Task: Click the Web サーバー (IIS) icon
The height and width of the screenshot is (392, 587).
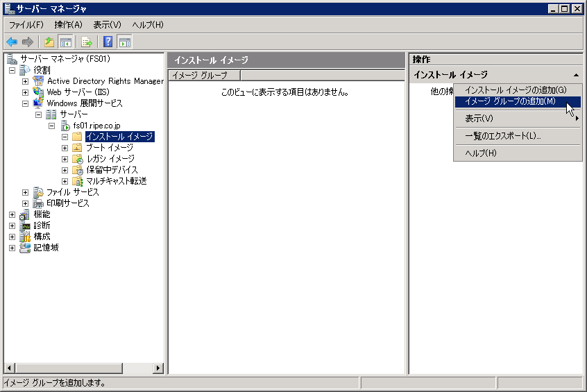Action: 38,92
